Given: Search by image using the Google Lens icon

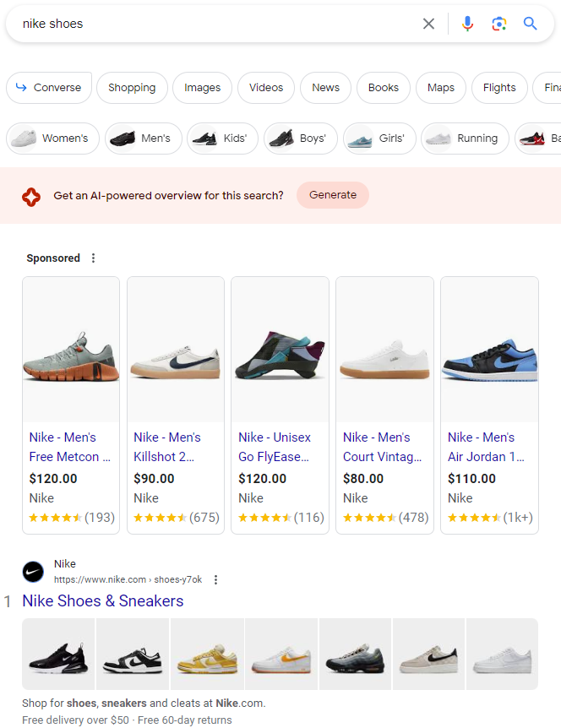Looking at the screenshot, I should tap(498, 24).
